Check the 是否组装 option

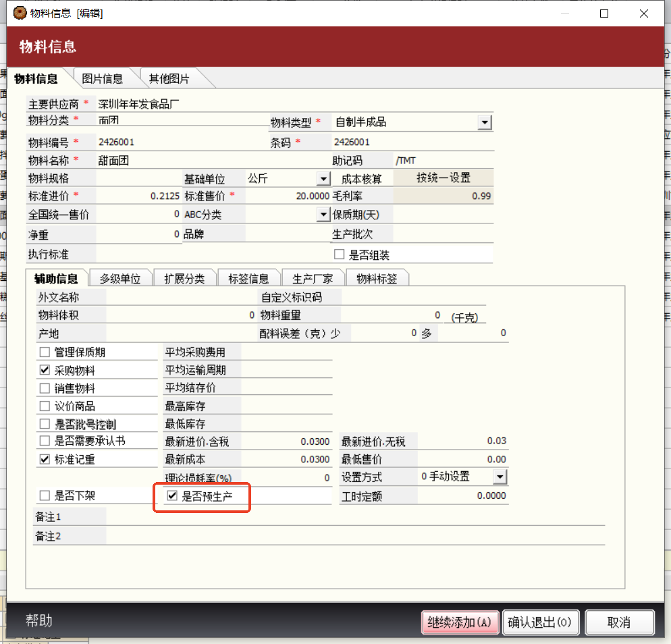340,255
